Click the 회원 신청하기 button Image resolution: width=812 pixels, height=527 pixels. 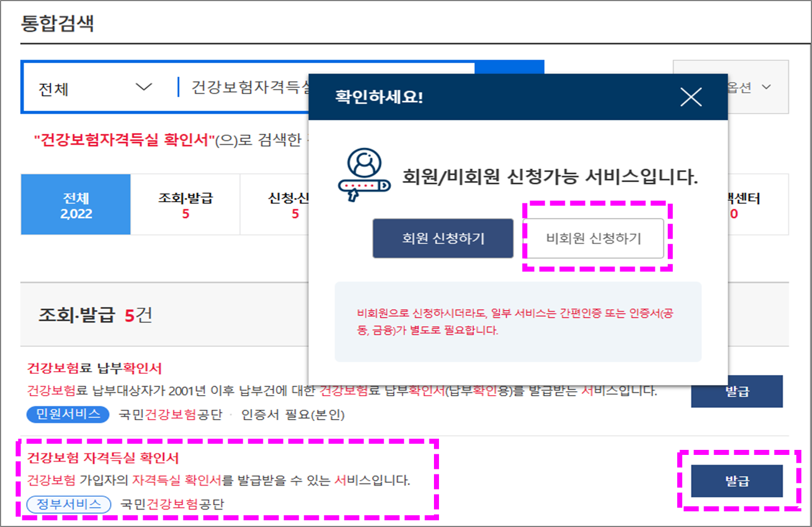coord(442,238)
